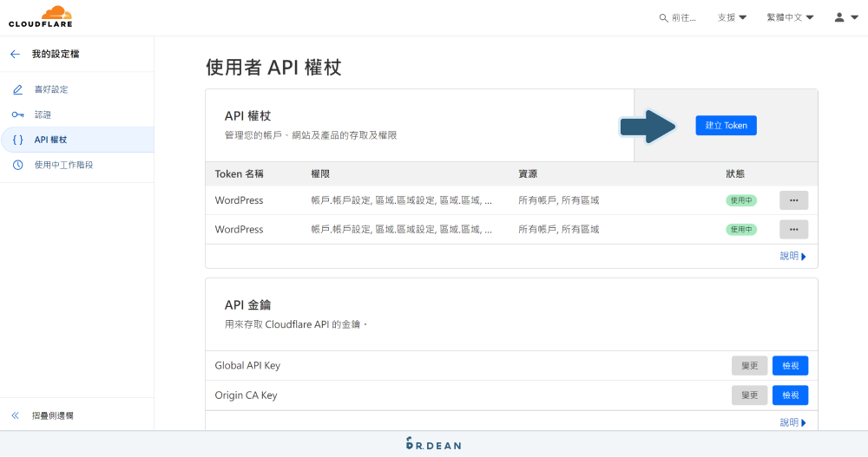868x457 pixels.
Task: Expand 說明 under the API 權杖 table
Action: tap(792, 256)
